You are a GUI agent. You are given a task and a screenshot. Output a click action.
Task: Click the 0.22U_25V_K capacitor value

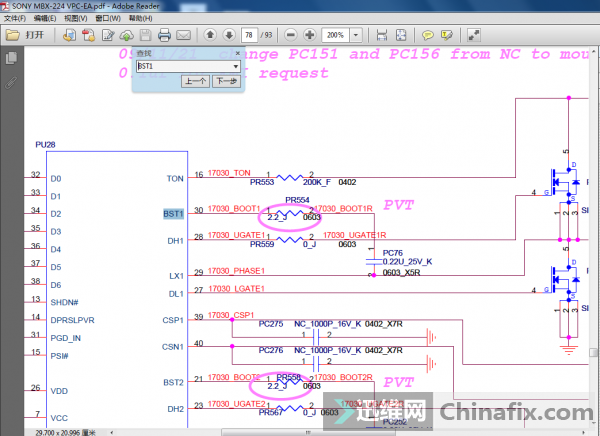407,262
